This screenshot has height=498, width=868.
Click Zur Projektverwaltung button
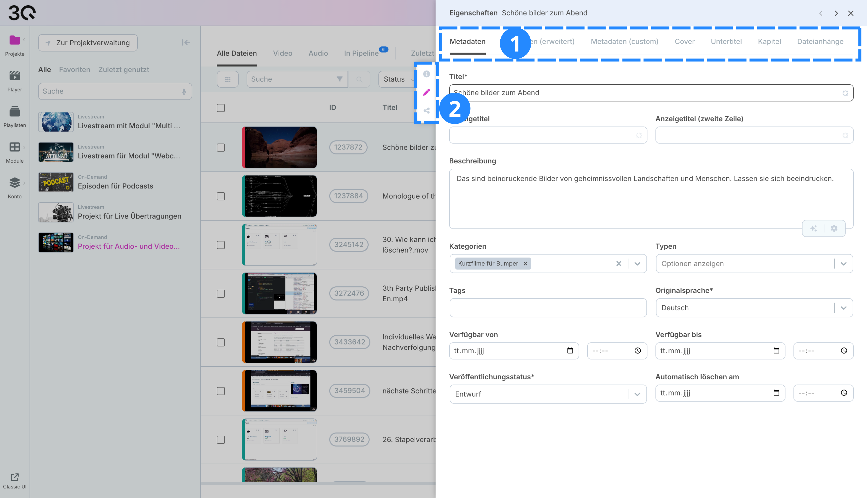coord(88,43)
